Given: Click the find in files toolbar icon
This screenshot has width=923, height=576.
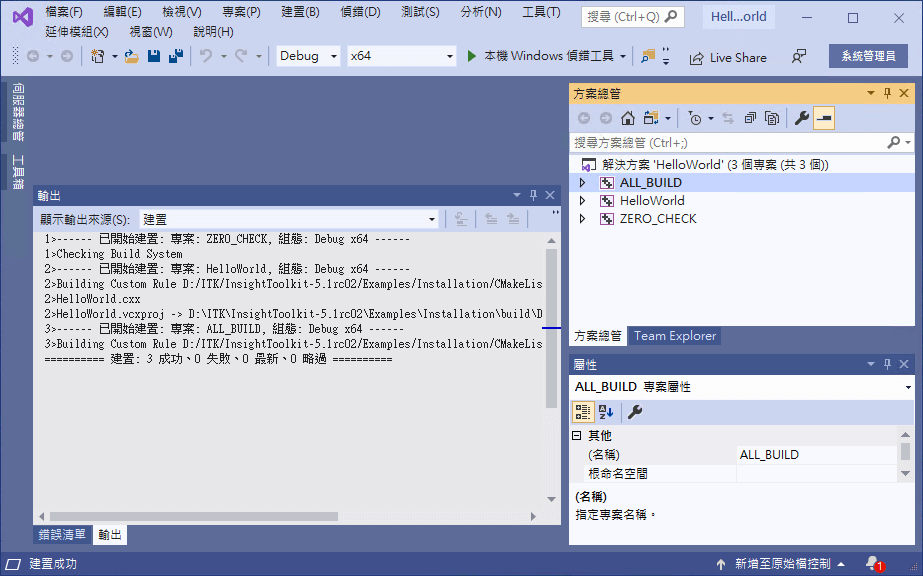Looking at the screenshot, I should click(648, 56).
